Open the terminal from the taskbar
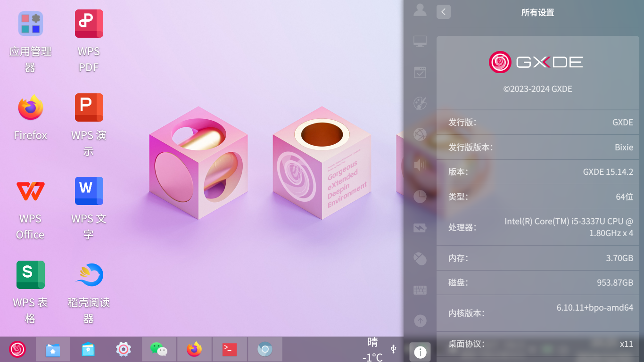This screenshot has width=644, height=362. 230,349
